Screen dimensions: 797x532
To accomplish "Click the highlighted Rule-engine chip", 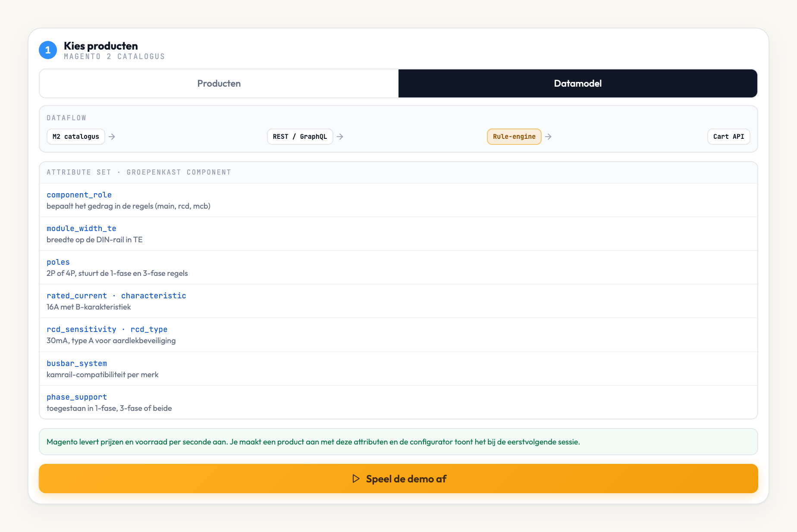I will (x=514, y=137).
